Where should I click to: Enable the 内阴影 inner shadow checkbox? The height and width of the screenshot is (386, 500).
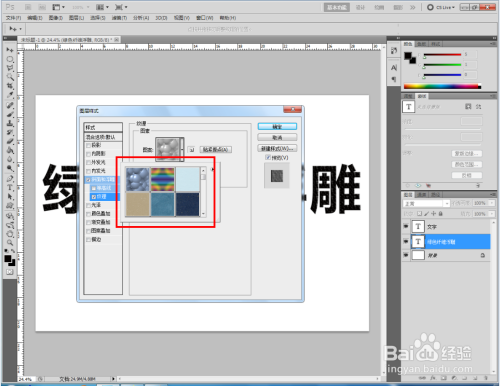click(x=88, y=154)
